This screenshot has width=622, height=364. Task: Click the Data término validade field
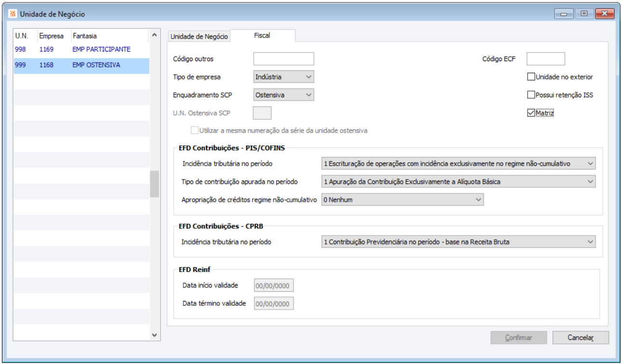coord(273,304)
